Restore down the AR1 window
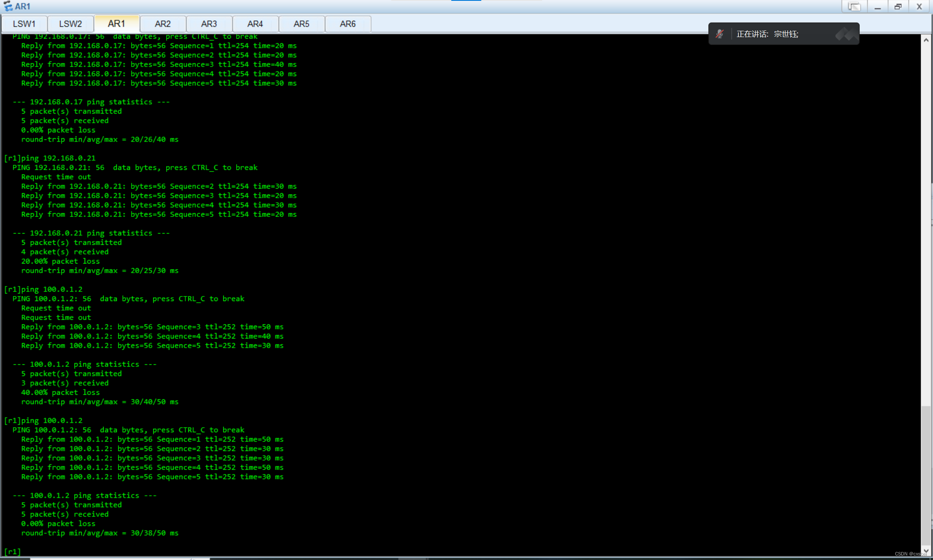 898,7
